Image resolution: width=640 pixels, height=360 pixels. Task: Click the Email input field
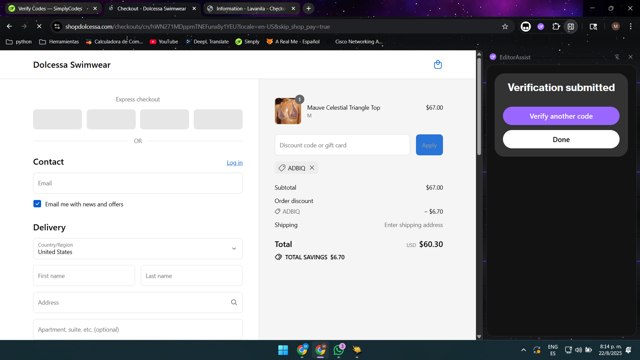point(138,183)
